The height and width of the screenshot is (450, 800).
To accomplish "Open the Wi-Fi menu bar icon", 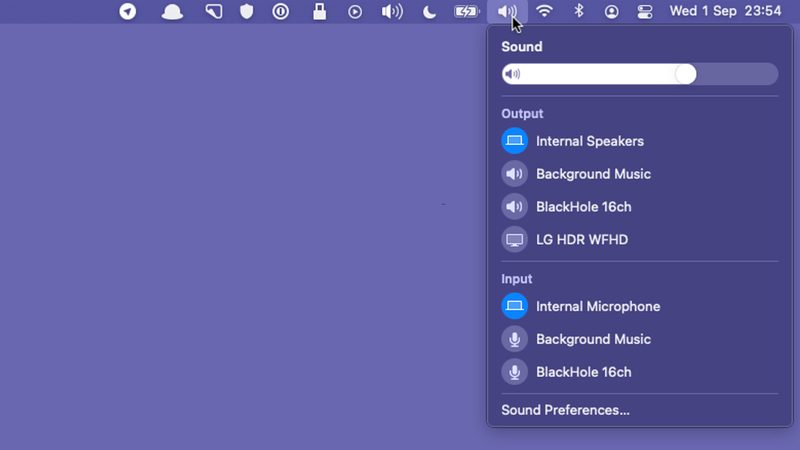I will 544,11.
